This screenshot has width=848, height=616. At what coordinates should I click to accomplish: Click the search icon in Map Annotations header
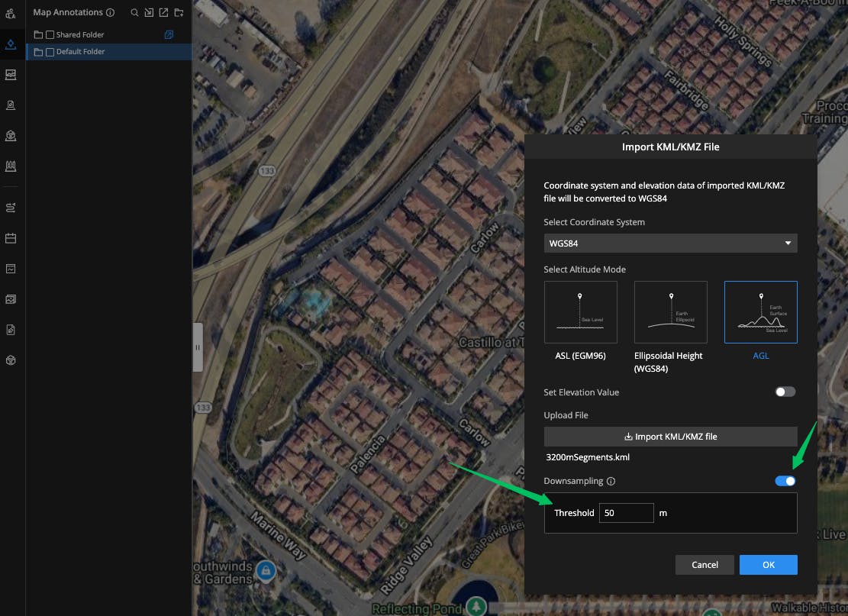[134, 13]
